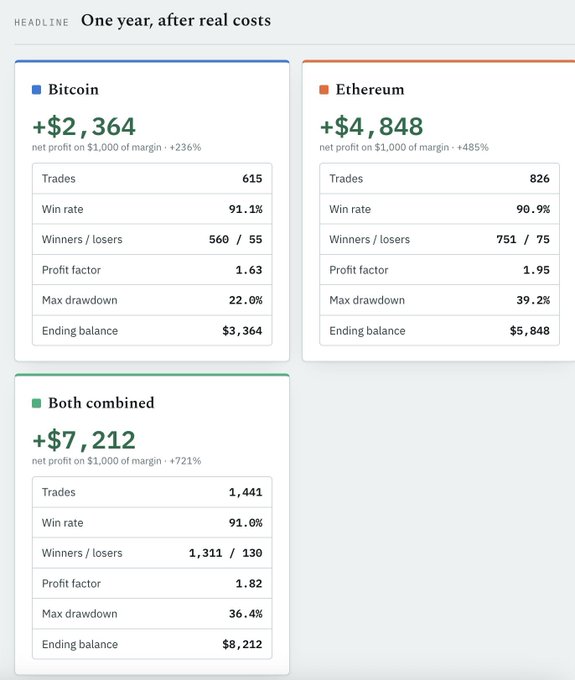Click the Winners / losers label in the Both combined card

pos(82,553)
